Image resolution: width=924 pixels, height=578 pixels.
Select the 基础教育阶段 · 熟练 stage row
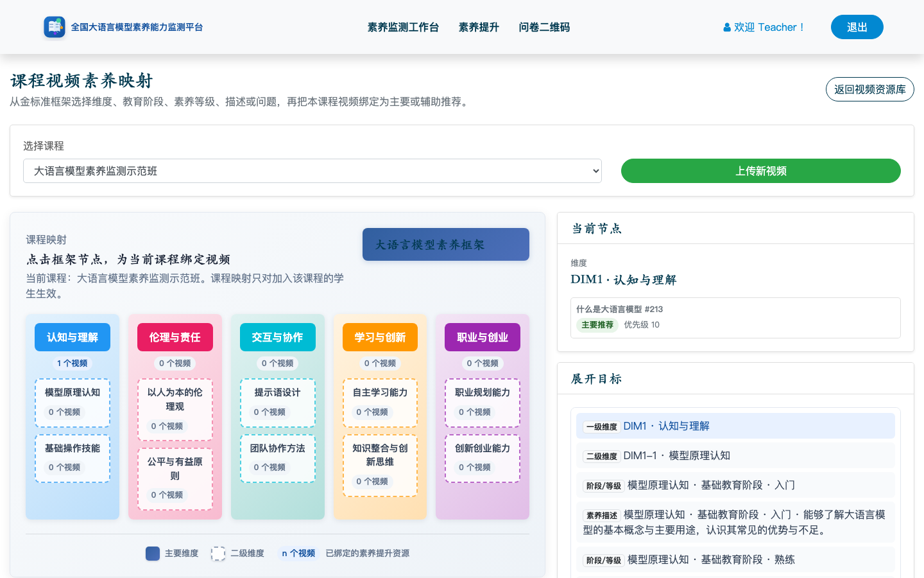coord(735,559)
